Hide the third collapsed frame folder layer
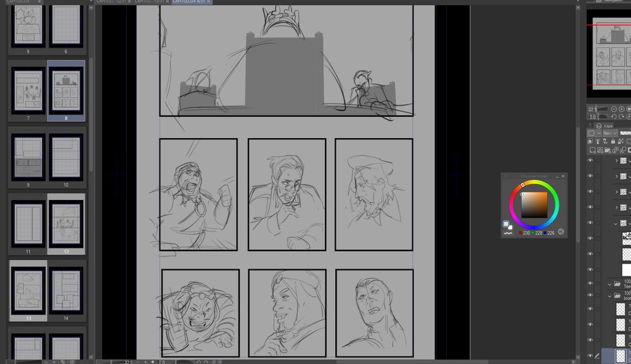 point(591,191)
